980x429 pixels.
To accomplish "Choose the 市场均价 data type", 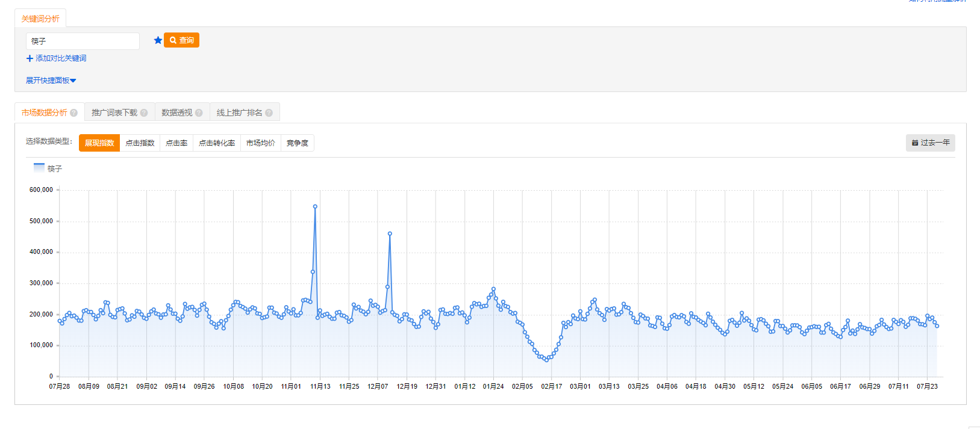I will (260, 143).
